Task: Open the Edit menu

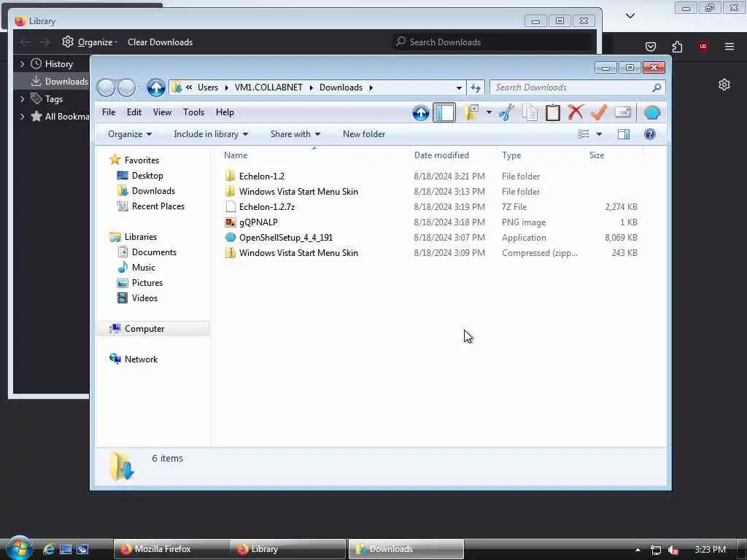Action: coord(134,112)
